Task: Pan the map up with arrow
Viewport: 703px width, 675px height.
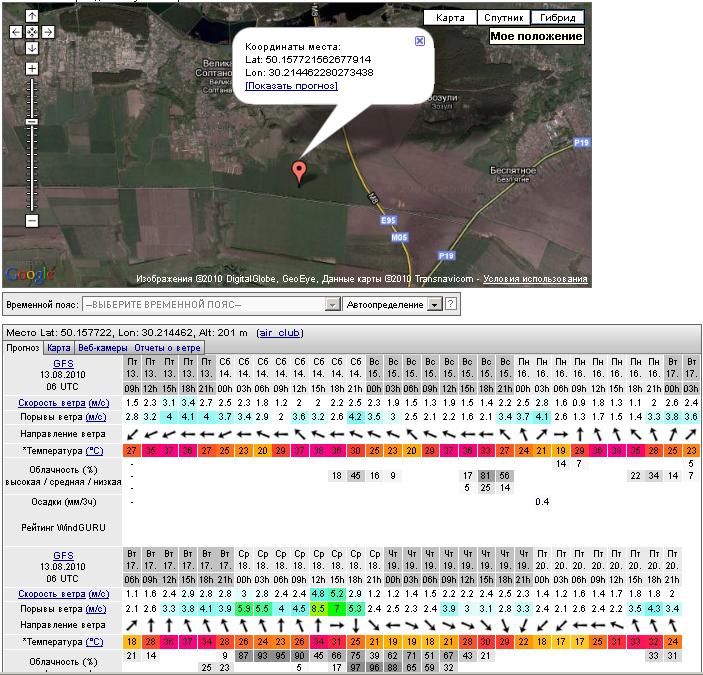Action: [32, 17]
